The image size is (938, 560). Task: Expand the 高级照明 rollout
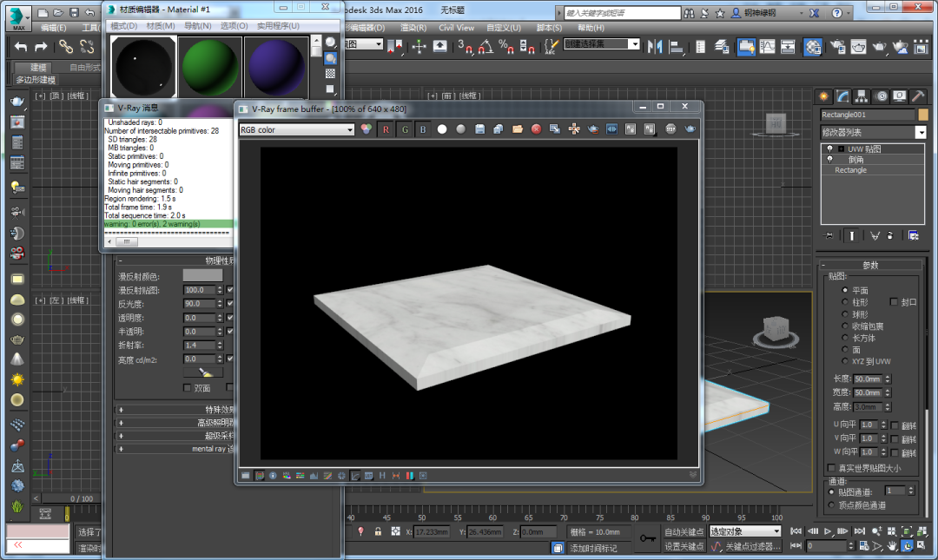174,423
